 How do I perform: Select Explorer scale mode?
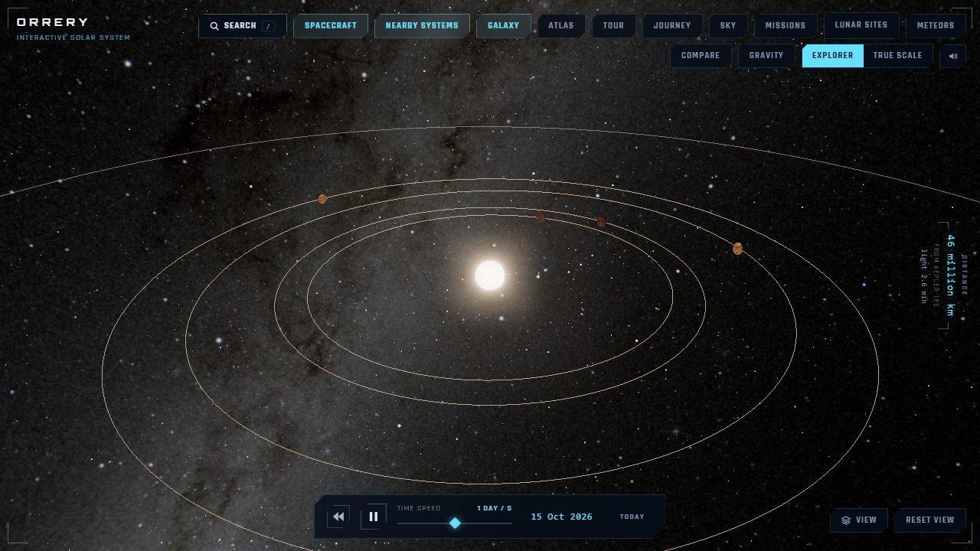pyautogui.click(x=832, y=56)
